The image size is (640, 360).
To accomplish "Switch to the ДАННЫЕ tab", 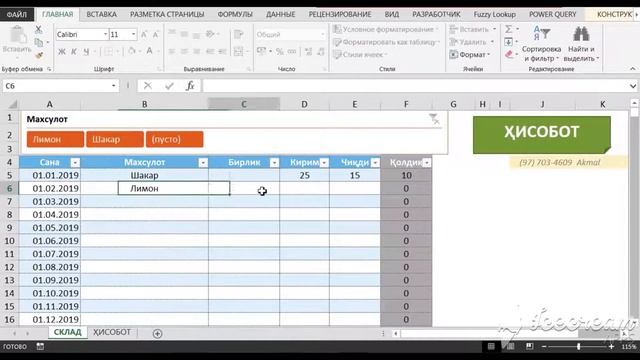I will (280, 14).
